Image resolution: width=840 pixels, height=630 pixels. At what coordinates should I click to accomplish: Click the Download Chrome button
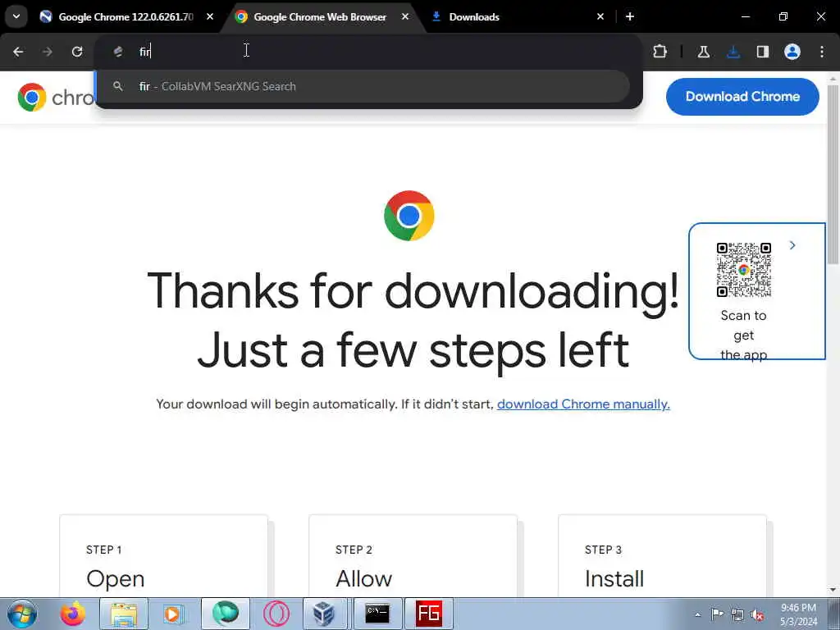[x=742, y=97]
